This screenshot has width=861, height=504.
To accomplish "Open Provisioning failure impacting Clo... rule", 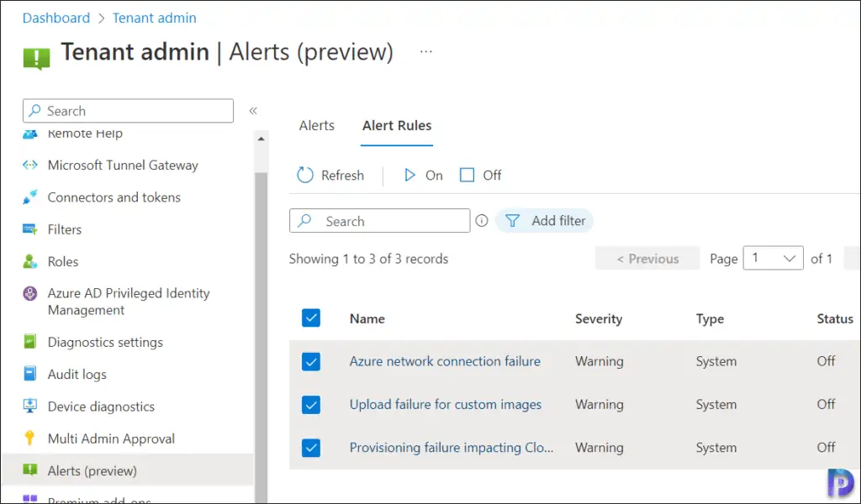I will 452,448.
